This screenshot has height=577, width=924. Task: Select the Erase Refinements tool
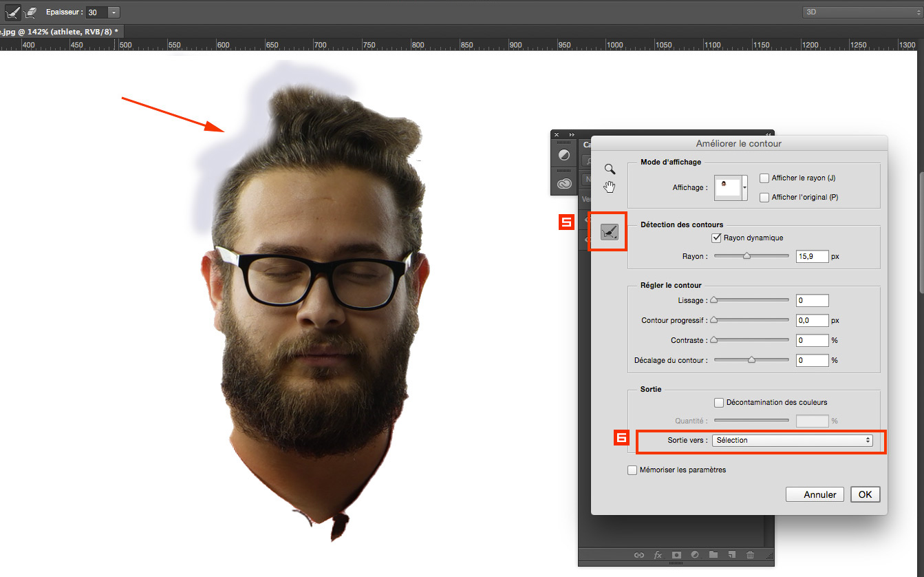(x=31, y=12)
